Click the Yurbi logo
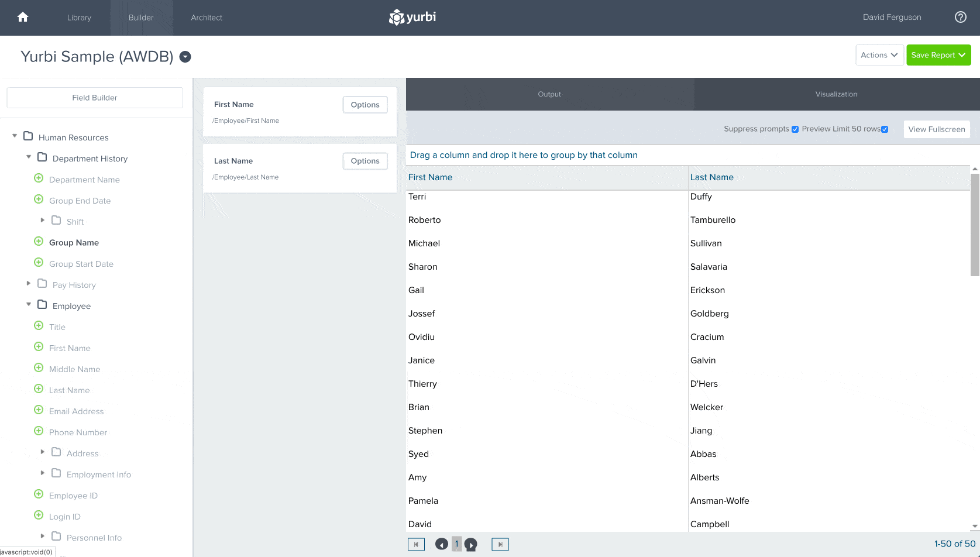980x557 pixels. tap(412, 18)
